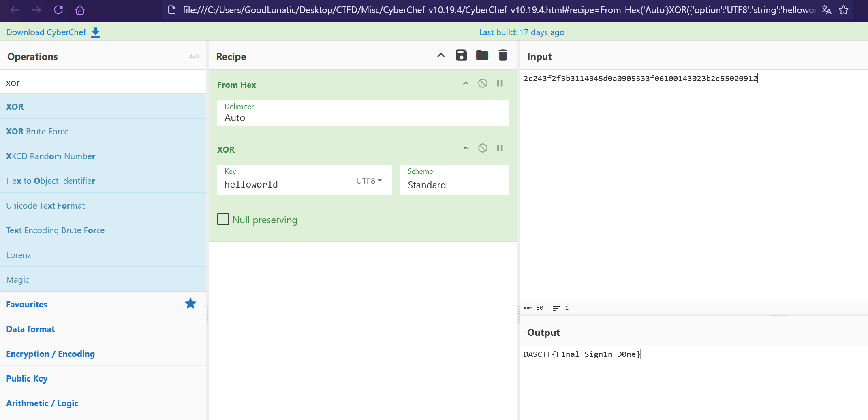This screenshot has width=868, height=420.
Task: Click the XOR recipe step title
Action: (226, 149)
